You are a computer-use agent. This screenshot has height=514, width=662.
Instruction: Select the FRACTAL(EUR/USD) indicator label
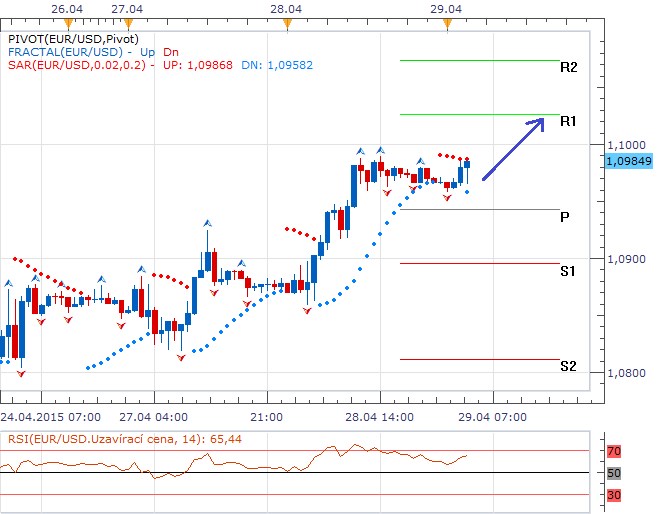click(x=65, y=52)
